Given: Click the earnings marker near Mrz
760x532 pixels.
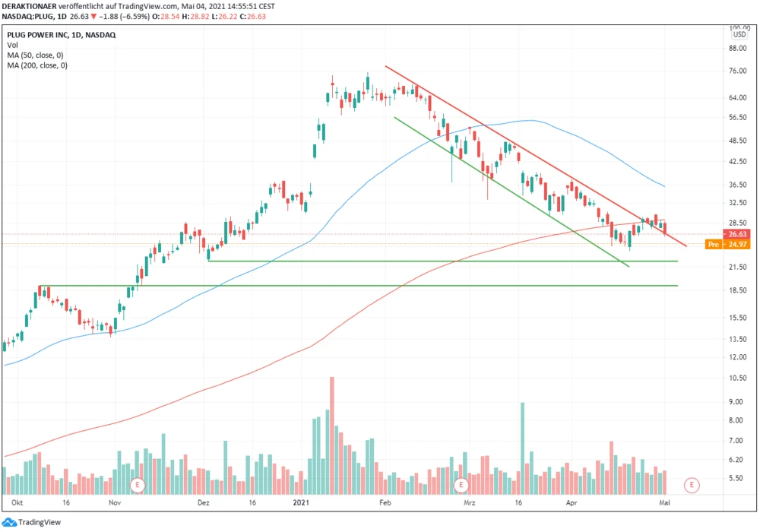Looking at the screenshot, I should coord(460,484).
